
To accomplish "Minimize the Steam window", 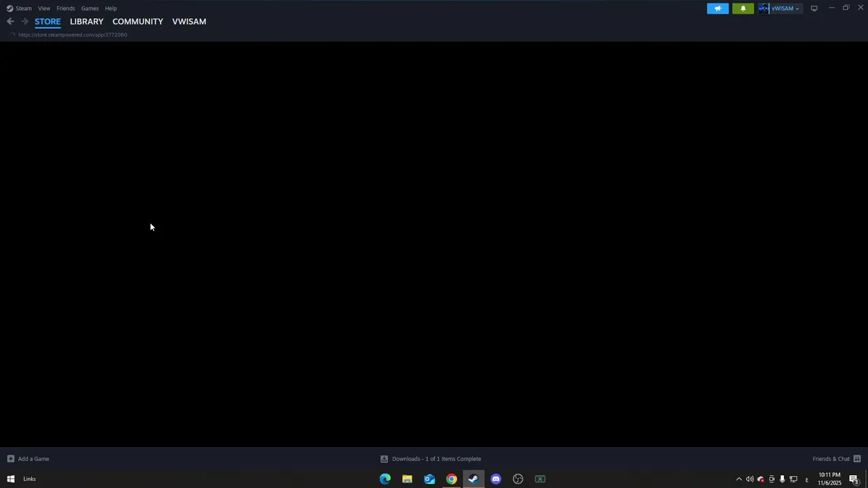I will 831,7.
